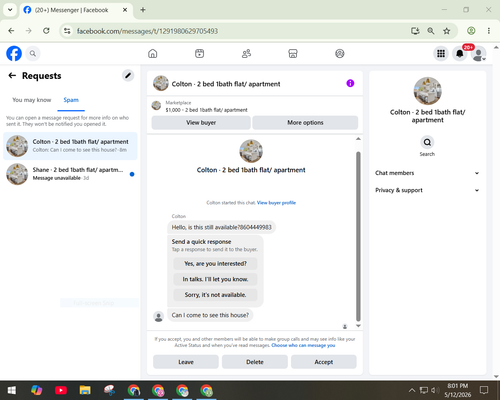This screenshot has width=500, height=400.
Task: Open the Chrome profile icon
Action: (471, 31)
